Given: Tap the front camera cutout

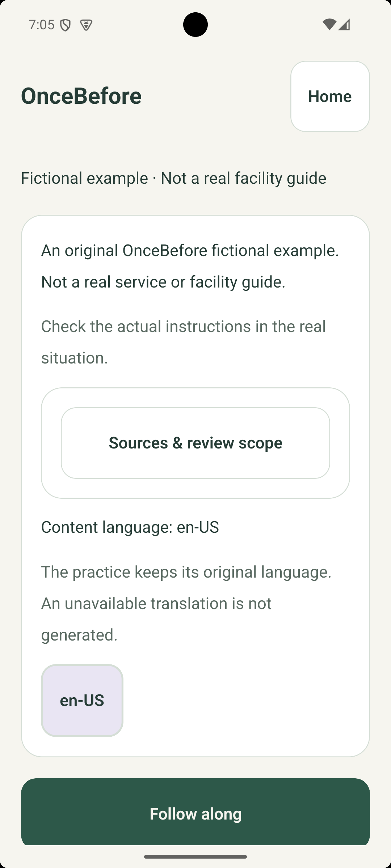Looking at the screenshot, I should click(x=195, y=25).
